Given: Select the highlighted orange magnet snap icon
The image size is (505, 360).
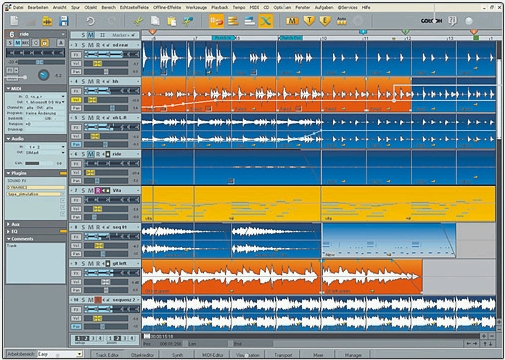Looking at the screenshot, I should 216,21.
